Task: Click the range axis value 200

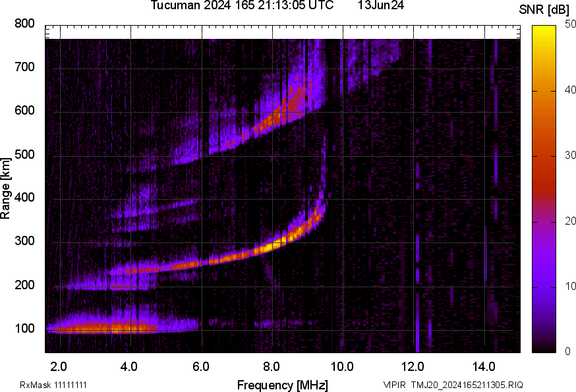Action: 24,285
